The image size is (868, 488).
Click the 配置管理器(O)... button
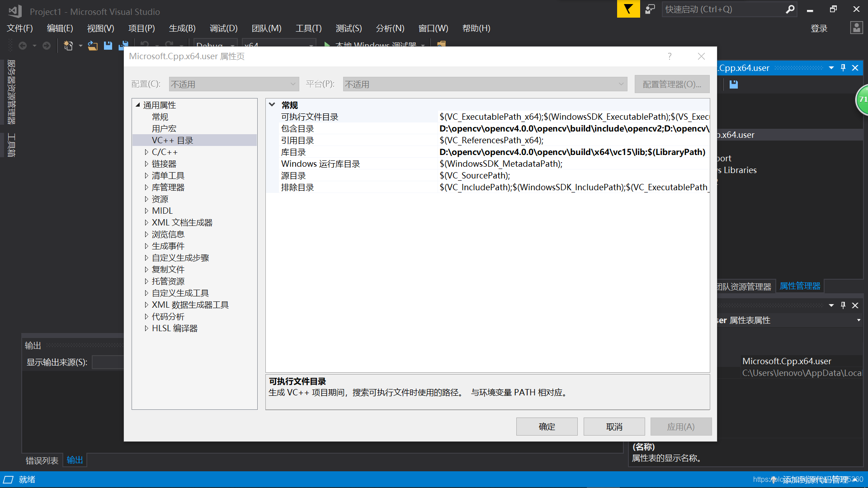tap(672, 84)
